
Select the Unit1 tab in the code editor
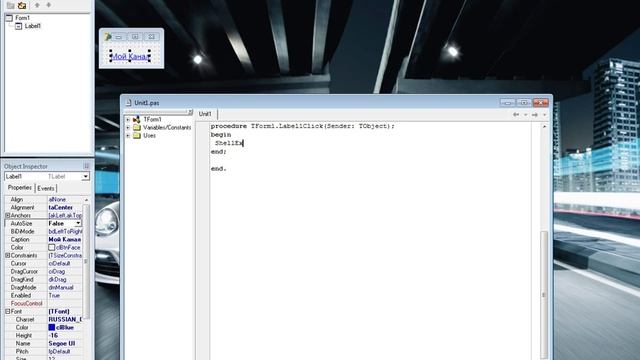205,114
